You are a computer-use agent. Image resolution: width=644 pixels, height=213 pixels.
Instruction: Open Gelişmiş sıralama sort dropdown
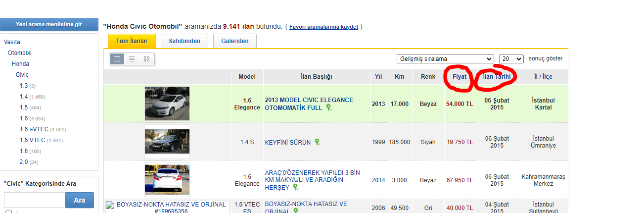point(445,59)
